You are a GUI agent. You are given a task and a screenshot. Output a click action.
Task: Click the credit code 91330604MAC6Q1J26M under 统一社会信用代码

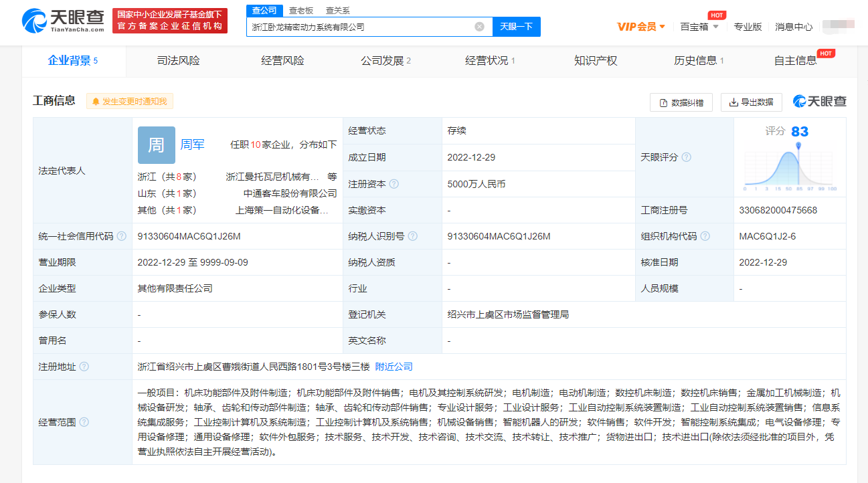pyautogui.click(x=189, y=236)
